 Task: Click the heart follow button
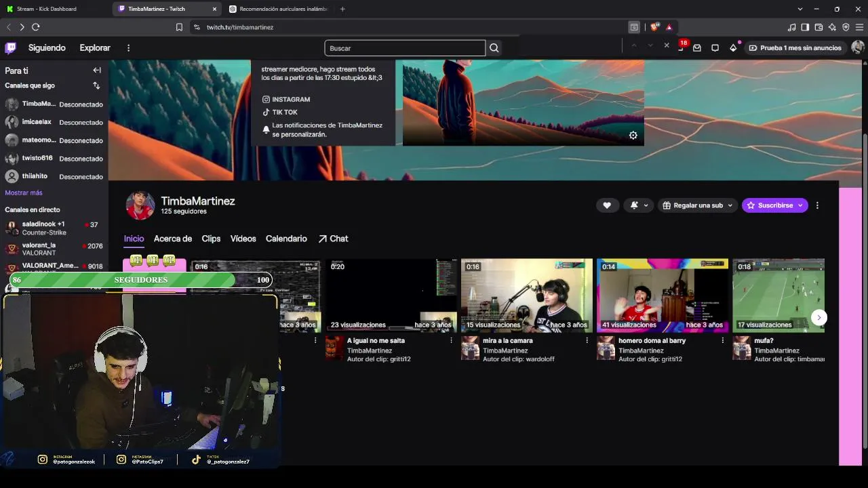[608, 205]
